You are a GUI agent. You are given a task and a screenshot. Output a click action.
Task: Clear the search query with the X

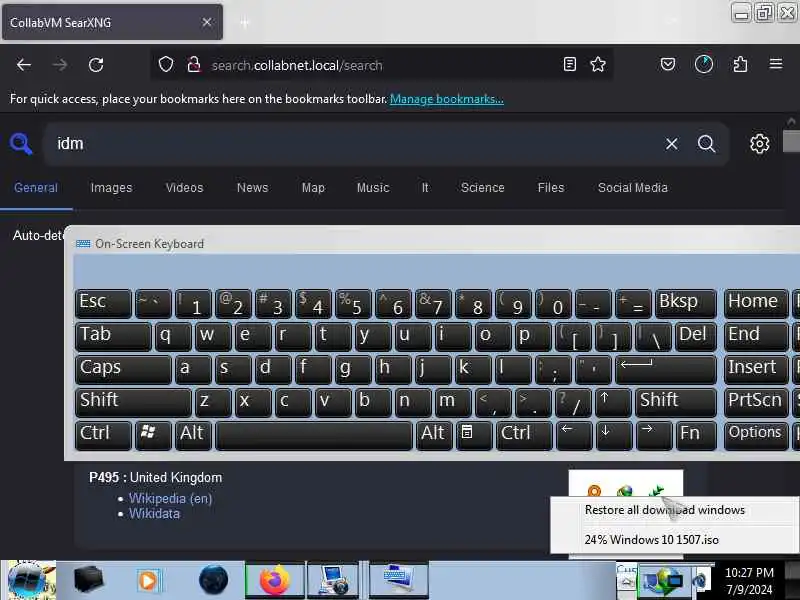(671, 144)
